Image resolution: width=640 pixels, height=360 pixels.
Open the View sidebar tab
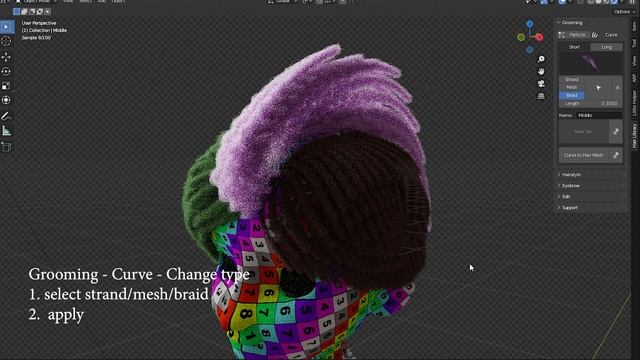(634, 61)
